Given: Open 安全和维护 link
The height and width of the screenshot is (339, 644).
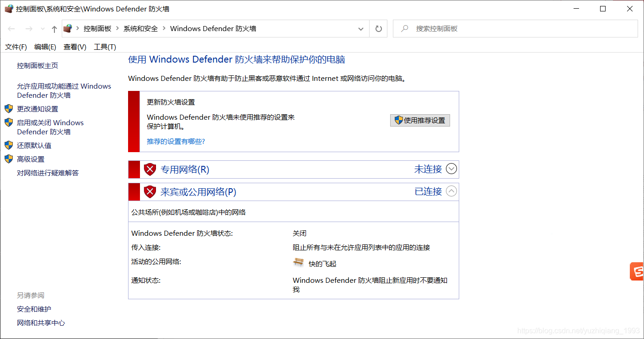Looking at the screenshot, I should coord(34,309).
